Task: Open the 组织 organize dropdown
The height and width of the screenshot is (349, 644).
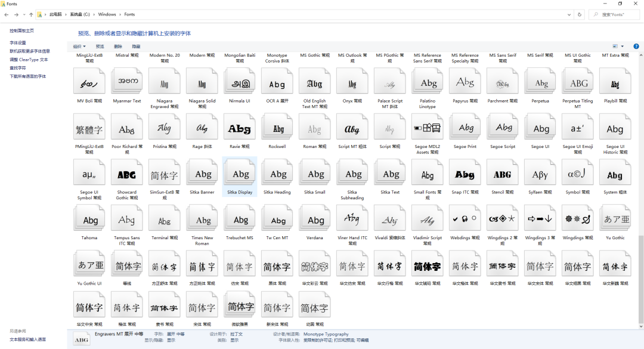Action: point(79,47)
